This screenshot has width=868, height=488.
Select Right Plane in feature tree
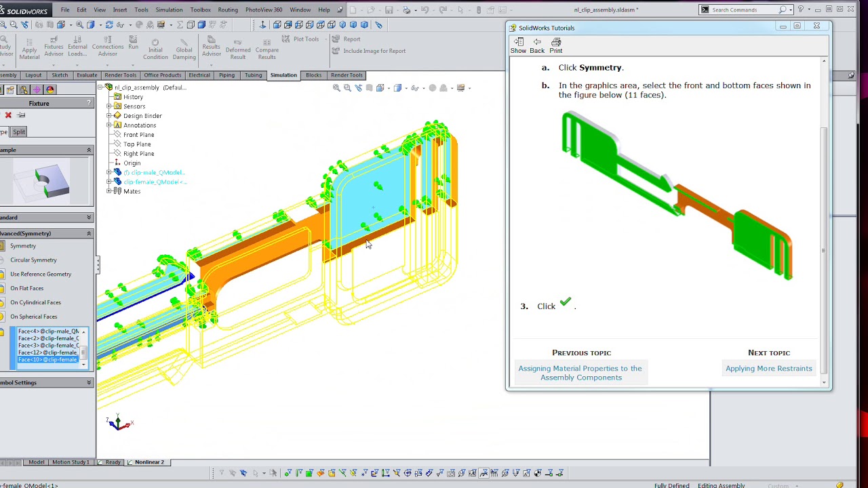(138, 154)
